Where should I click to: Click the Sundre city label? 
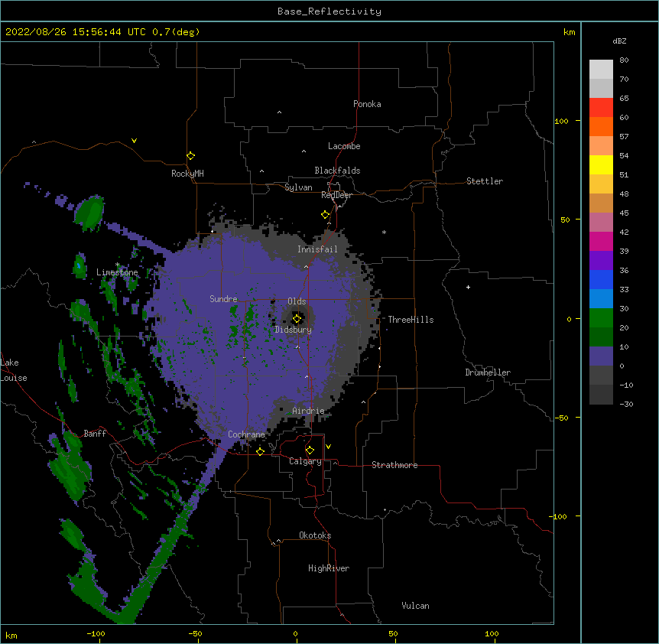coord(223,299)
